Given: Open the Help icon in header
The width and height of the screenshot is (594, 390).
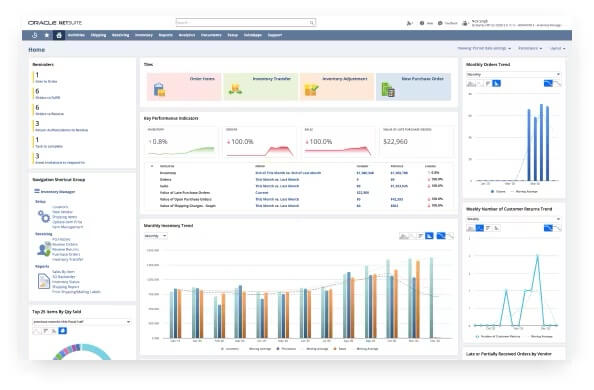Looking at the screenshot, I should pos(422,23).
